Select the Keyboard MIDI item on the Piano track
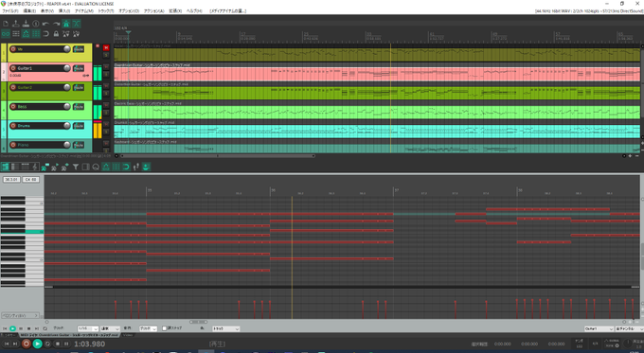 tap(377, 148)
